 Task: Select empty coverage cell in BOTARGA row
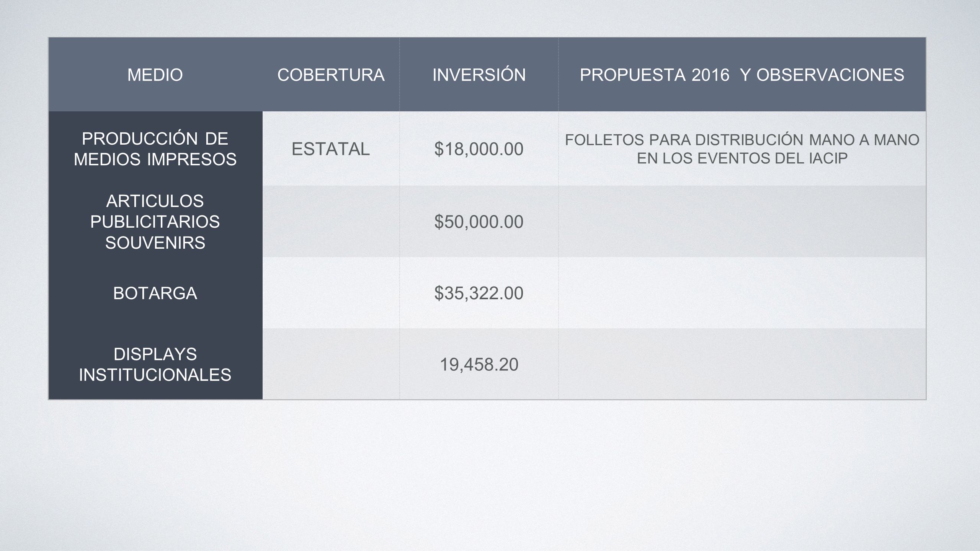point(331,293)
